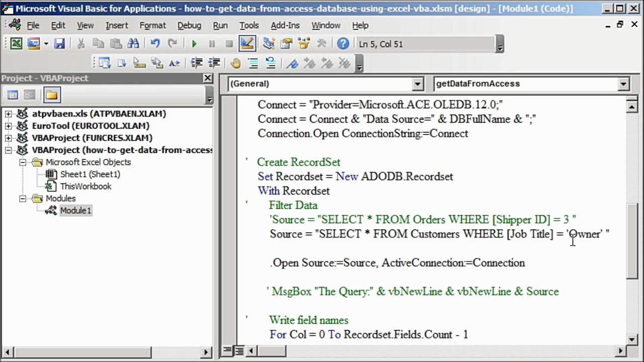Click the blue Help question mark icon
The width and height of the screenshot is (644, 362).
pyautogui.click(x=343, y=44)
